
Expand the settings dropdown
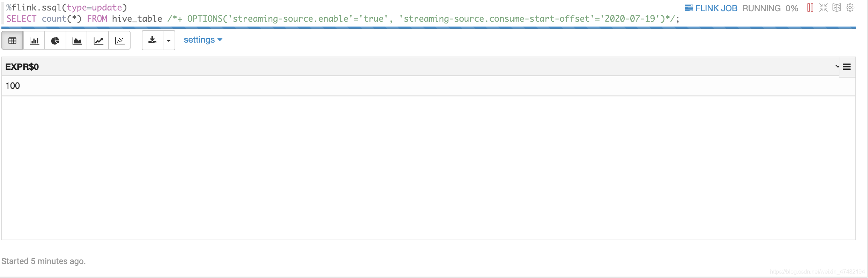click(x=203, y=40)
